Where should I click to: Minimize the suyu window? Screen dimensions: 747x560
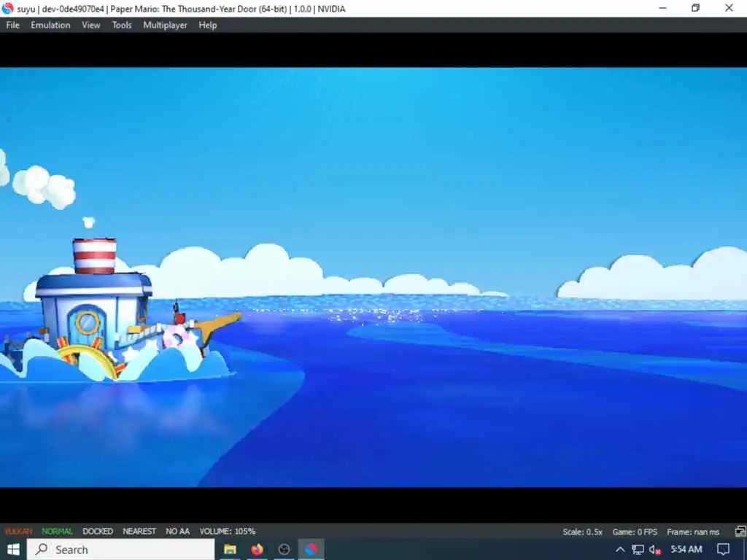click(x=662, y=8)
